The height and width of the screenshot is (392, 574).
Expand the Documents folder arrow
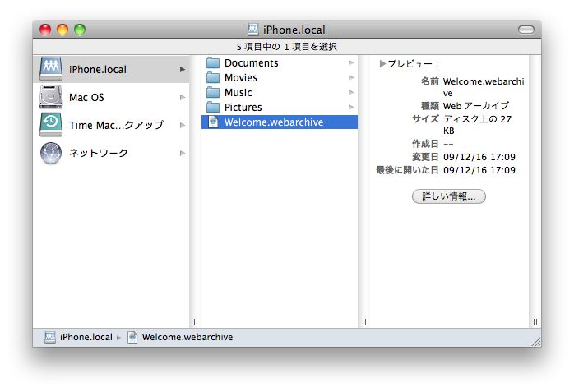coord(351,63)
